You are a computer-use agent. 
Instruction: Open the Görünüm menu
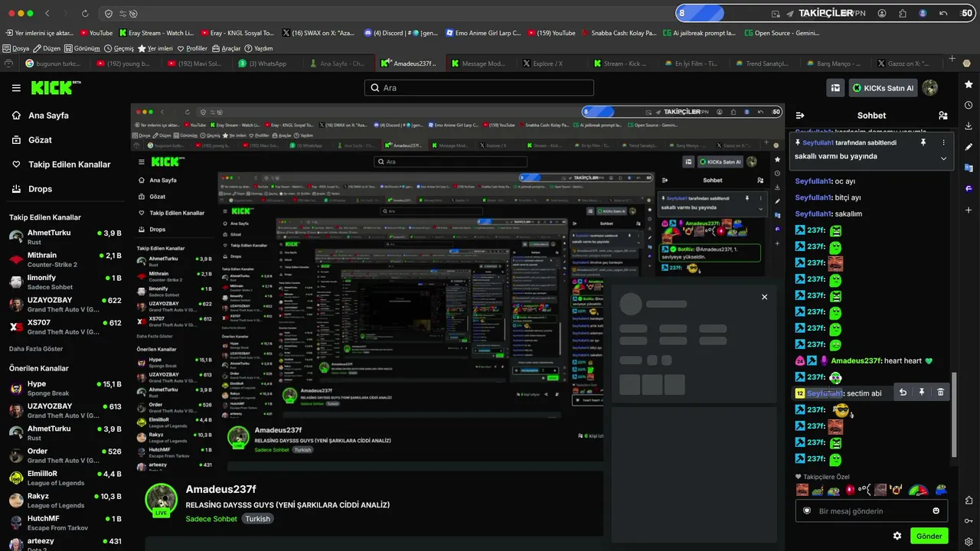point(83,48)
